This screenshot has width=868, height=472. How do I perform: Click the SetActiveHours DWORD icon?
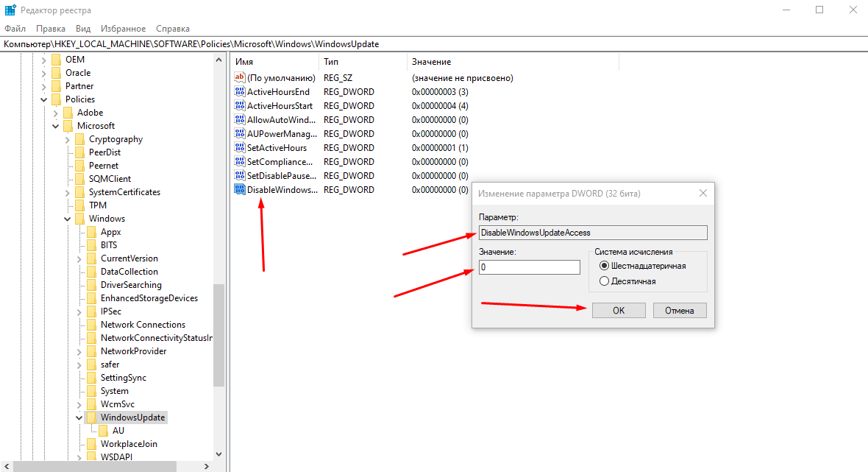239,148
